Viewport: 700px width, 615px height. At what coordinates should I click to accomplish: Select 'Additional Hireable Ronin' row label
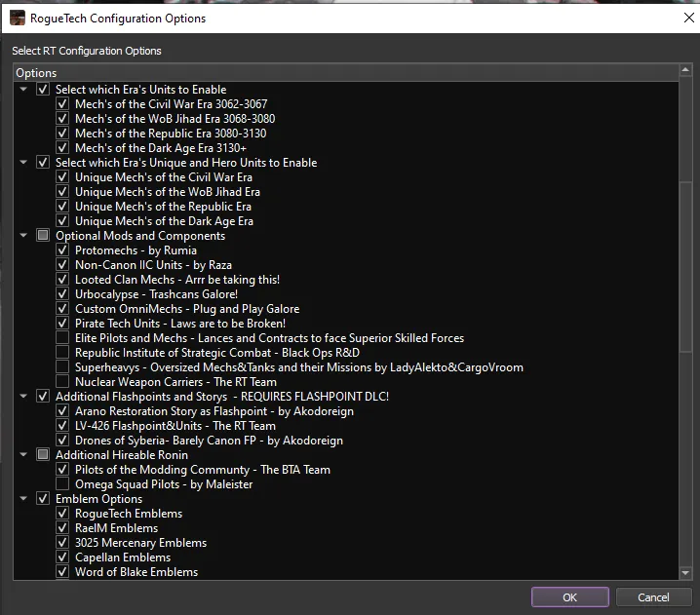[x=122, y=455]
